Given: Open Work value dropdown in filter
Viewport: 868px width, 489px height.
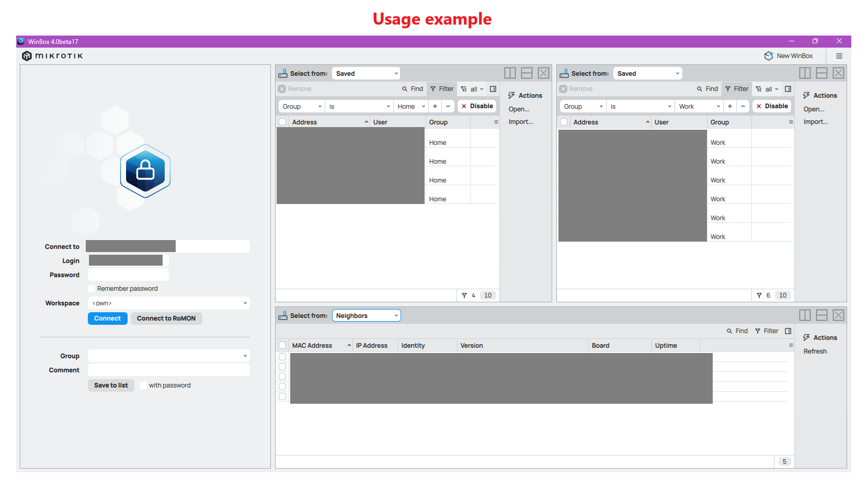Looking at the screenshot, I should [x=699, y=106].
